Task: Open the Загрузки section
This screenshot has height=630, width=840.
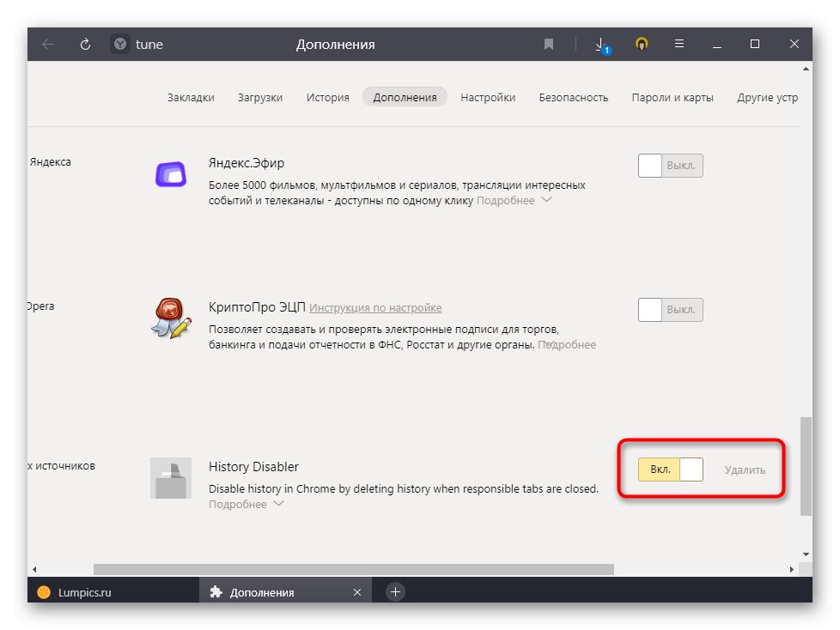Action: 260,97
